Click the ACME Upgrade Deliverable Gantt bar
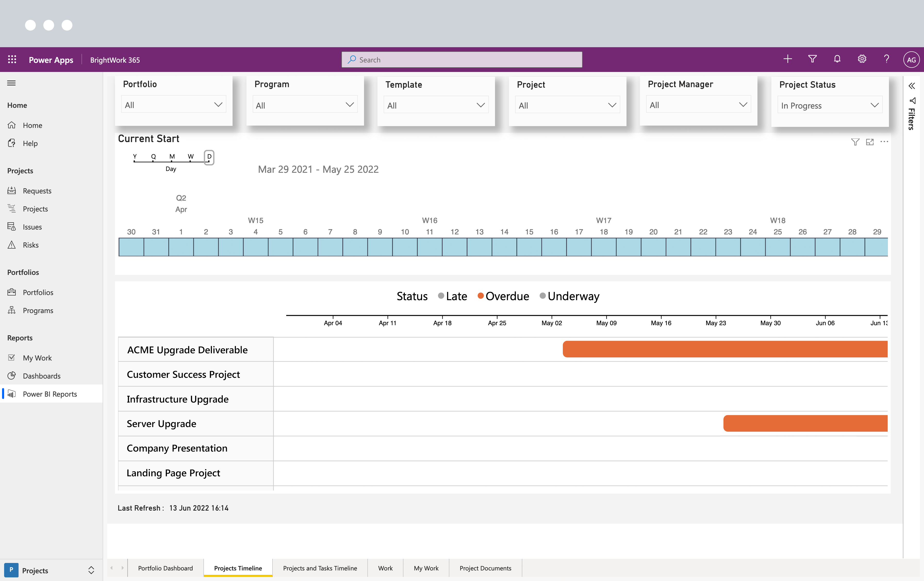Image resolution: width=924 pixels, height=581 pixels. tap(725, 349)
